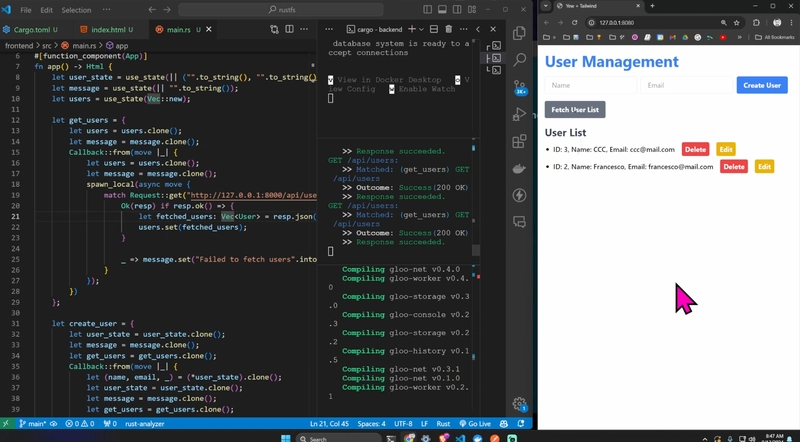Viewport: 800px width, 442px height.
Task: Click Go Live in the status bar
Action: point(475,424)
